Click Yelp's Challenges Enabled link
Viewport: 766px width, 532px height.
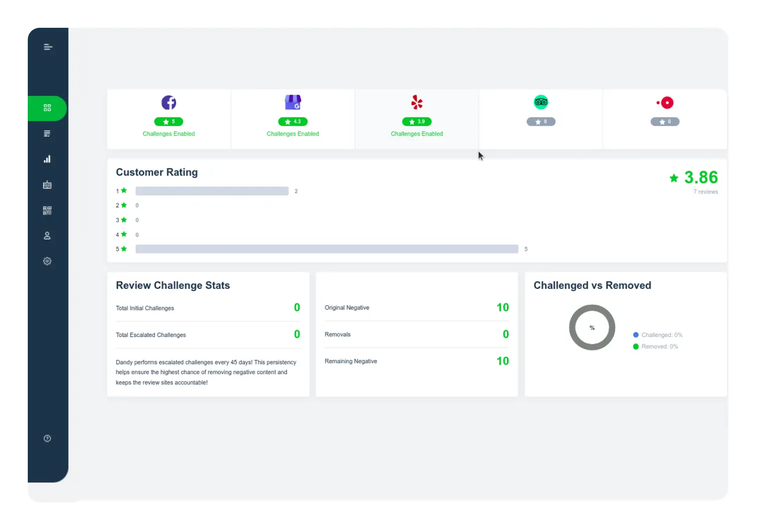tap(417, 134)
